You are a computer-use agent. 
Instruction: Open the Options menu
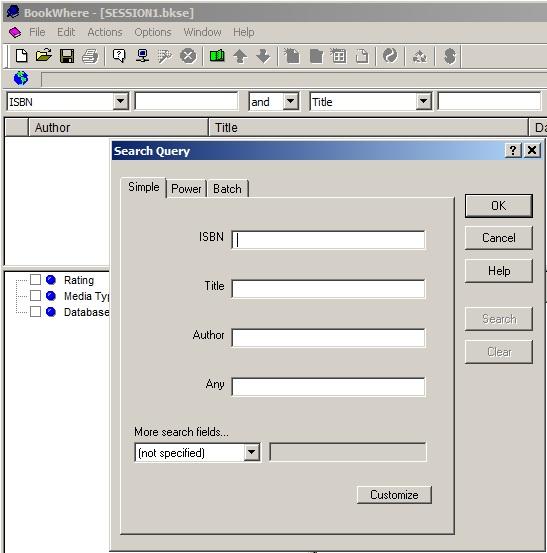[x=153, y=32]
